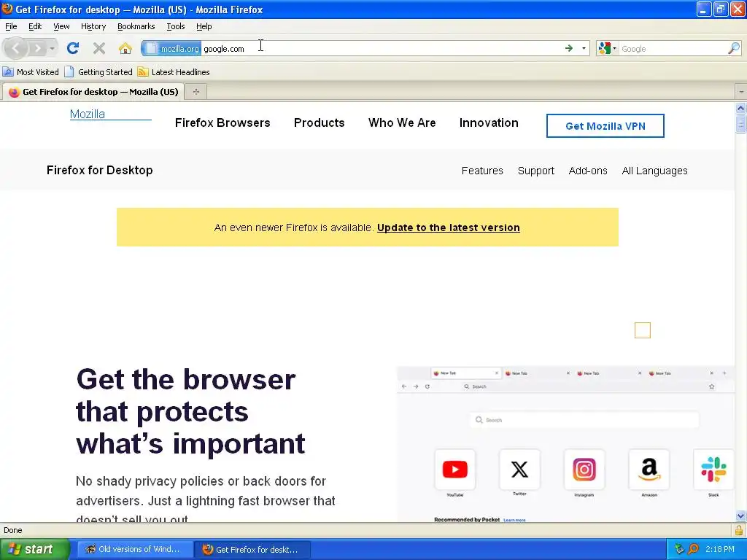Open a new tab with plus button
The image size is (747, 560).
(196, 91)
